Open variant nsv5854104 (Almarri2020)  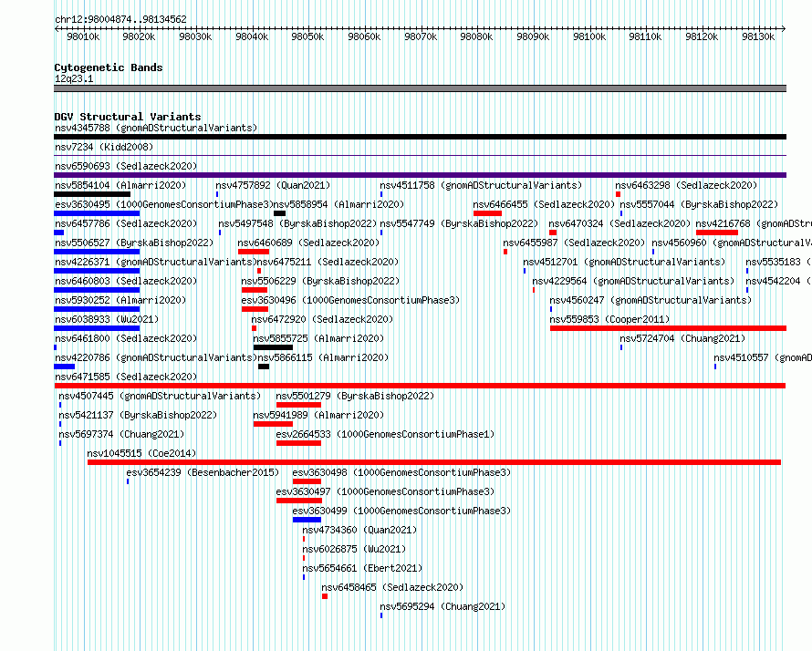click(120, 185)
